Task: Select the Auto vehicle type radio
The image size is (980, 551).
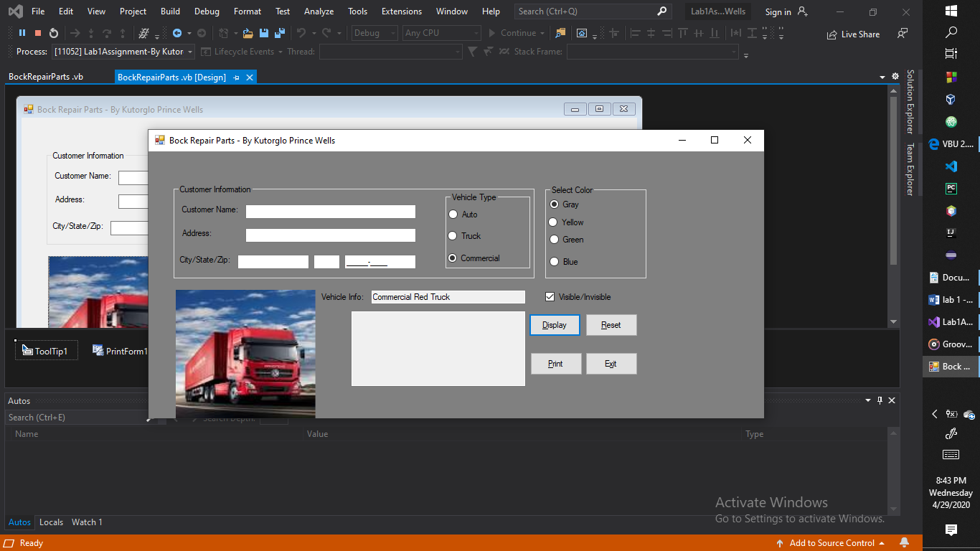Action: pos(453,214)
